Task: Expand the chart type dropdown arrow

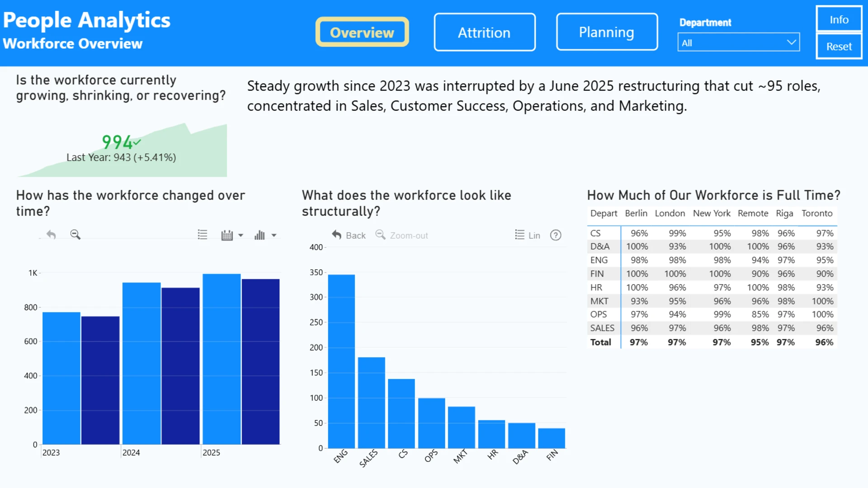Action: pyautogui.click(x=274, y=235)
